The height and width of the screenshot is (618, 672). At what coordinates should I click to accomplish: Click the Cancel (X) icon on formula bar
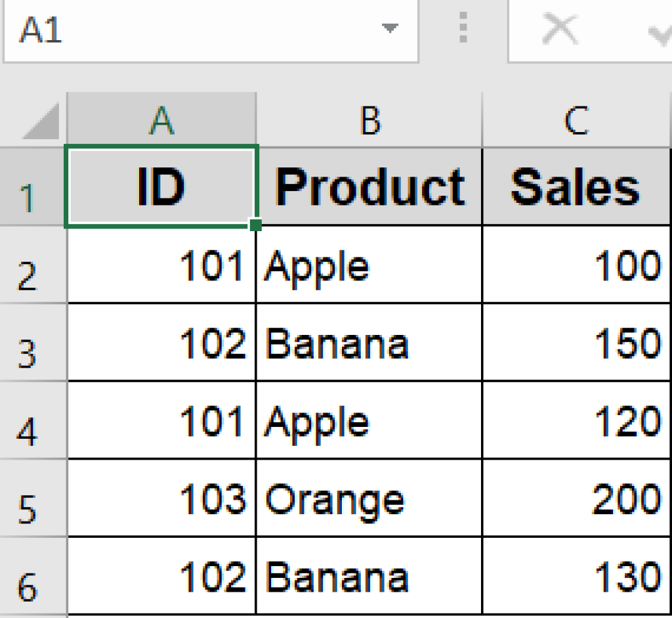point(559,28)
